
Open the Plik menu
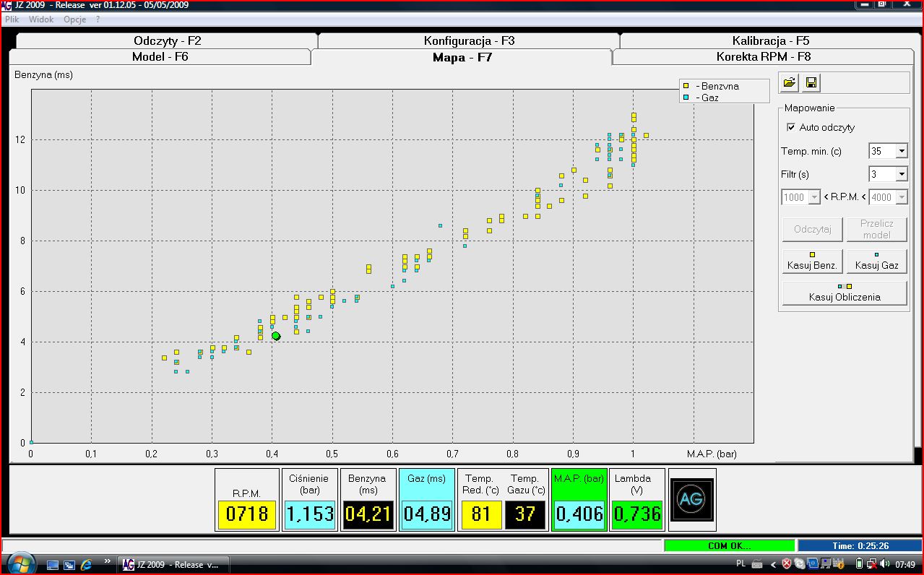point(12,20)
